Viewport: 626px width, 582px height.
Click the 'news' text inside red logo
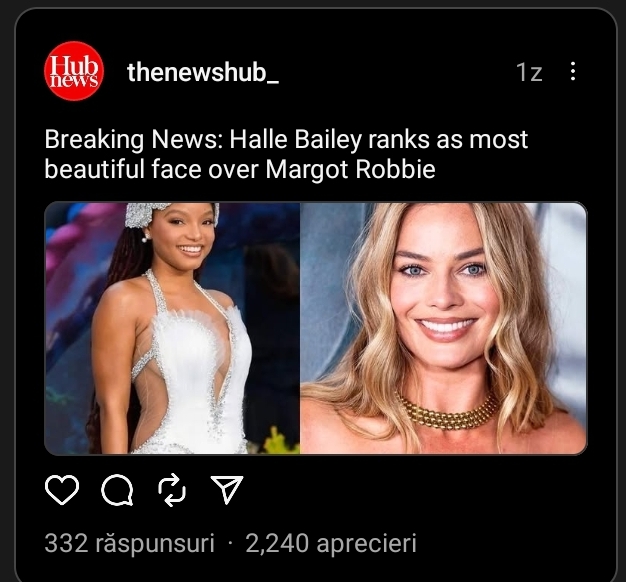click(x=75, y=81)
